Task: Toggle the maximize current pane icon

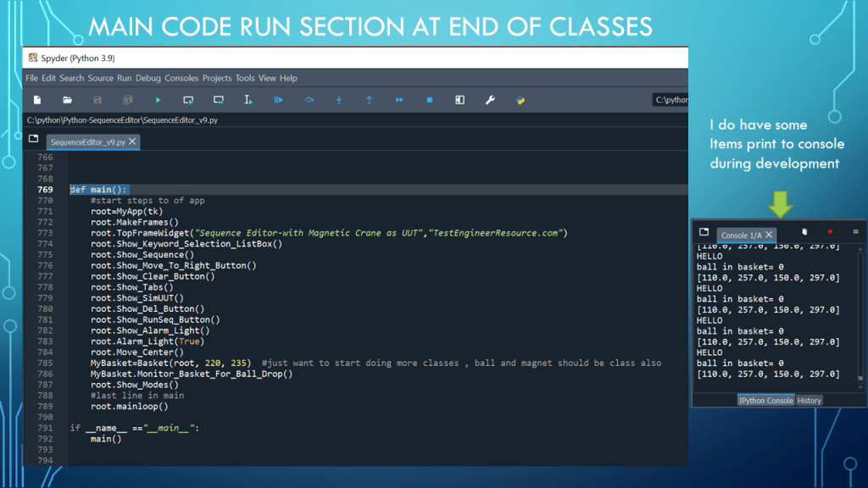Action: pos(459,100)
